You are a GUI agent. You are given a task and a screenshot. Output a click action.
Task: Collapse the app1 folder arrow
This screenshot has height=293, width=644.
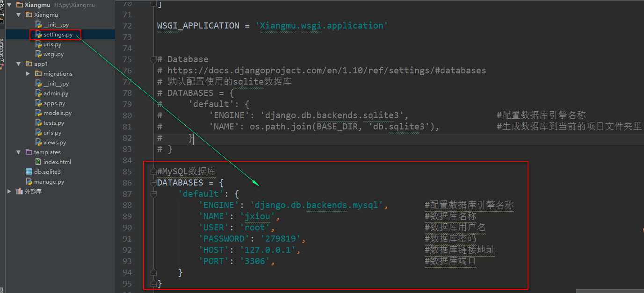[19, 64]
